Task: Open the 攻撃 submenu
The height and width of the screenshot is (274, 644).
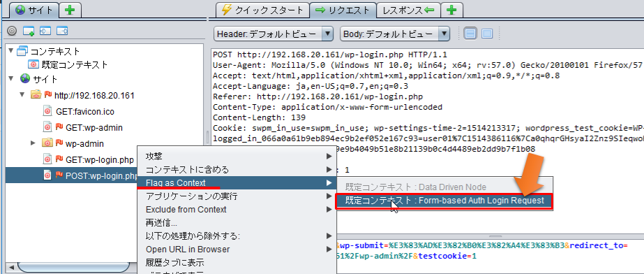Action: point(238,157)
